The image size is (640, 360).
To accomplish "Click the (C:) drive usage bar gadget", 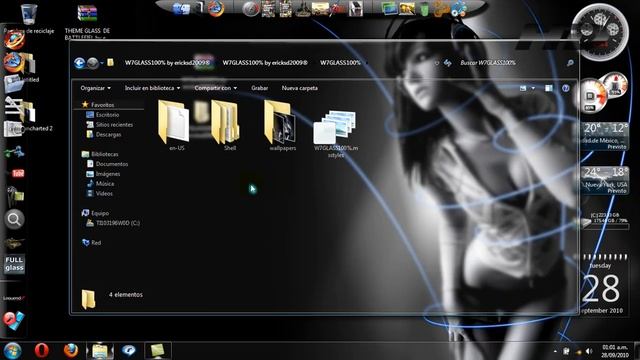I will click(x=605, y=221).
